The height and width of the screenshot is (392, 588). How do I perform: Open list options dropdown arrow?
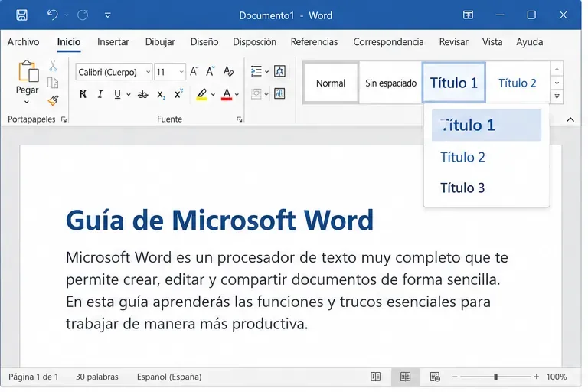pos(266,72)
